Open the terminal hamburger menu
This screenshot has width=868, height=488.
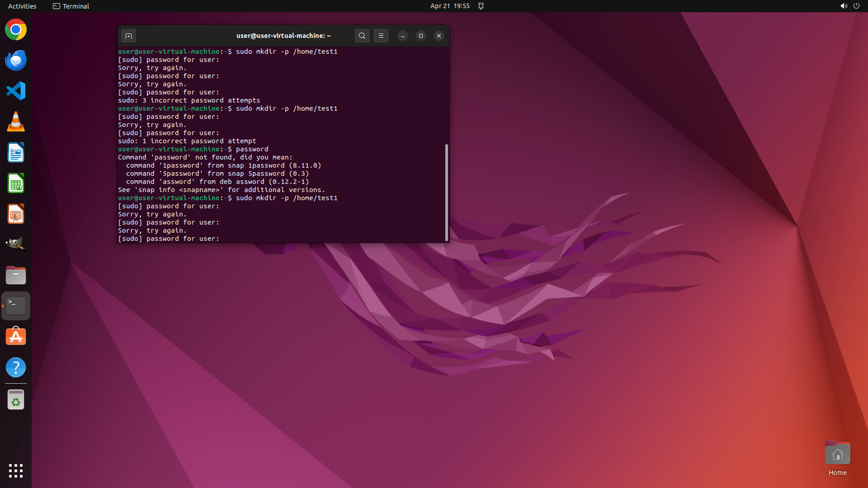pyautogui.click(x=381, y=36)
